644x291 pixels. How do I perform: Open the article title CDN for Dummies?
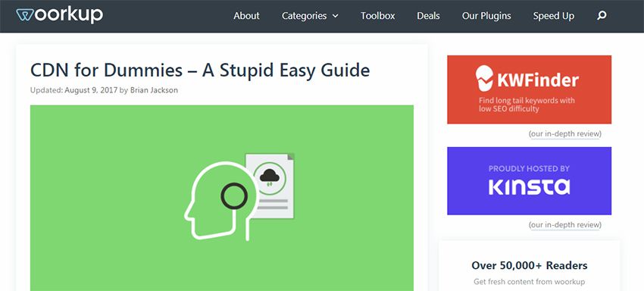click(x=200, y=70)
